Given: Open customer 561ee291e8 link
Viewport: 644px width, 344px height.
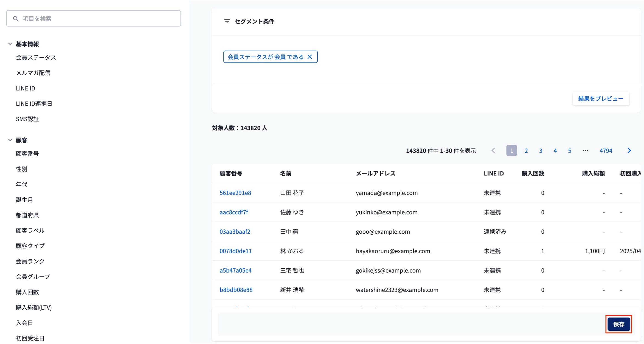Looking at the screenshot, I should click(x=235, y=193).
